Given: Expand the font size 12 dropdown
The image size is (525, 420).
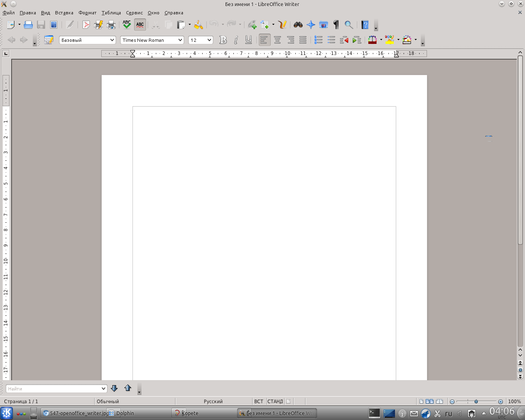Looking at the screenshot, I should click(x=209, y=40).
